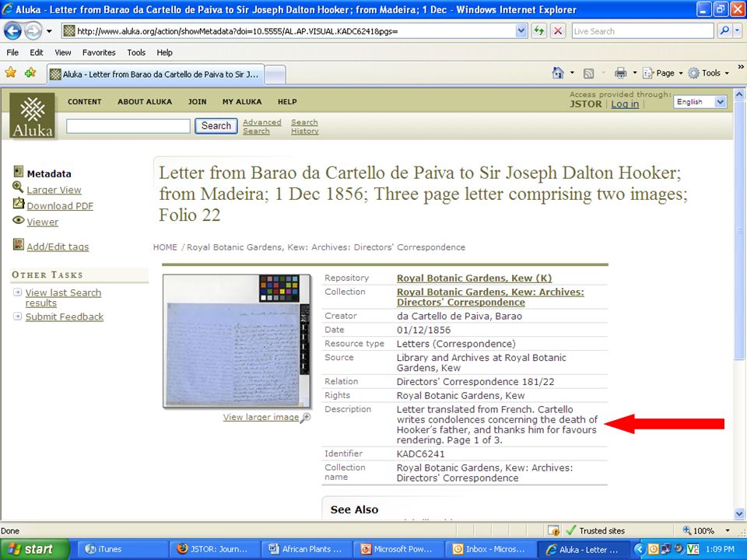Open the search provider options dropdown
747x560 pixels.
(x=737, y=31)
